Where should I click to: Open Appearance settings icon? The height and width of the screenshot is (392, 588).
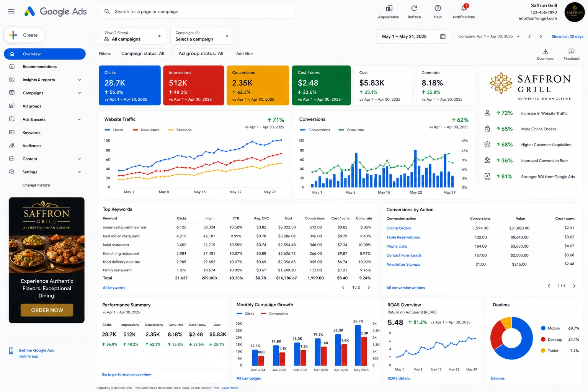(389, 8)
